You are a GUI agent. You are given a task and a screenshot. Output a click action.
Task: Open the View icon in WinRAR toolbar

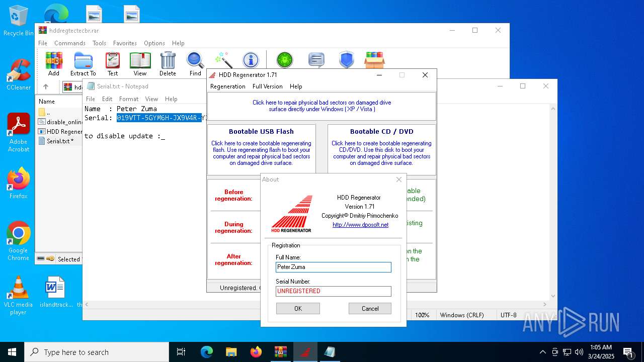point(140,64)
